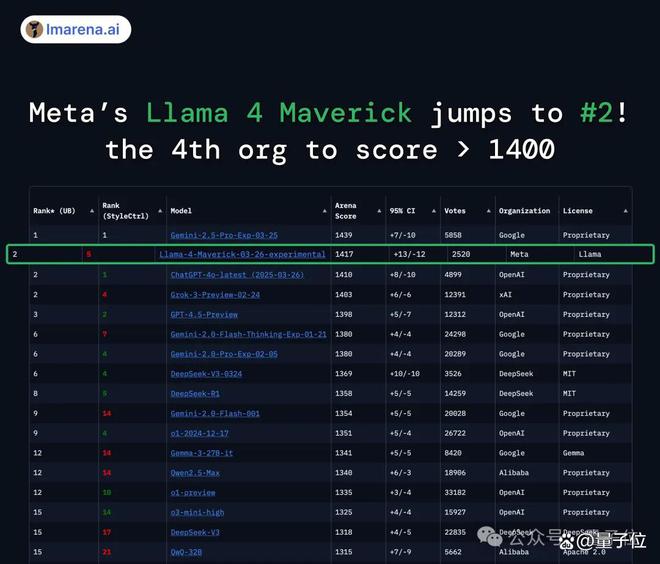Select the +13/-12 confidence interval cell

point(409,254)
